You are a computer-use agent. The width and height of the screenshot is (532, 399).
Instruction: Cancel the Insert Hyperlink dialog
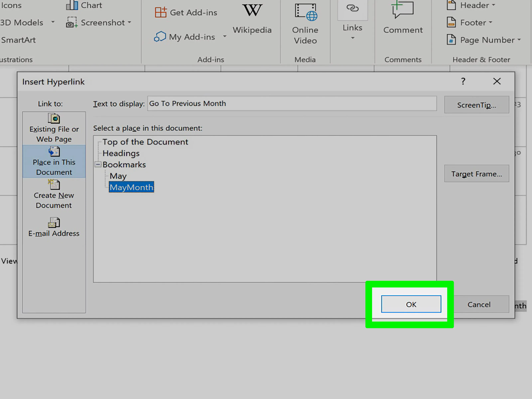click(x=479, y=304)
